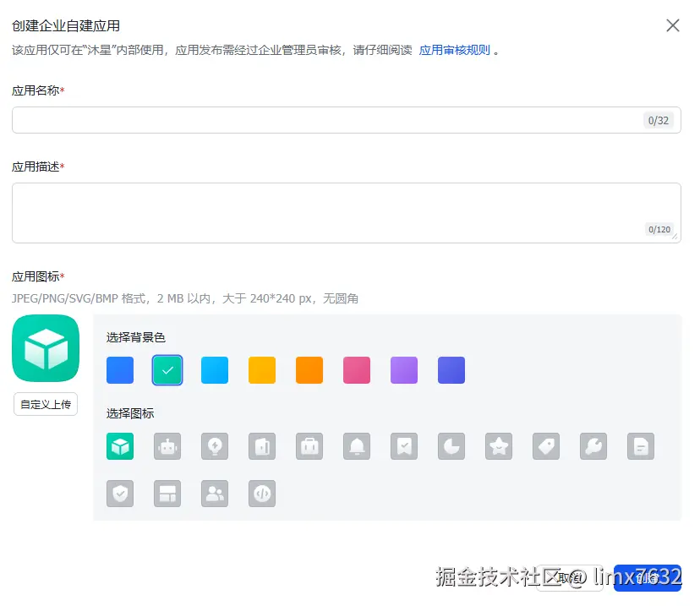Screen dimensions: 700x606
Task: Select the document app icon
Action: tap(641, 445)
